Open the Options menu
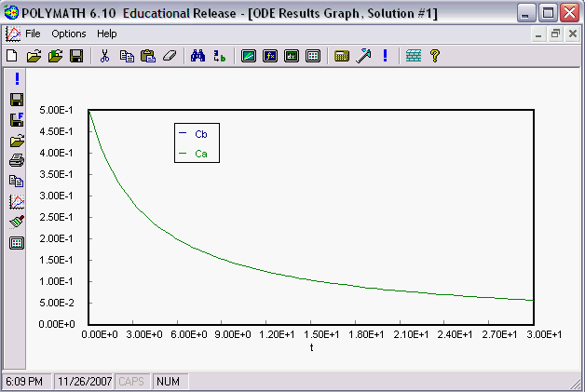585x392 pixels. (69, 34)
